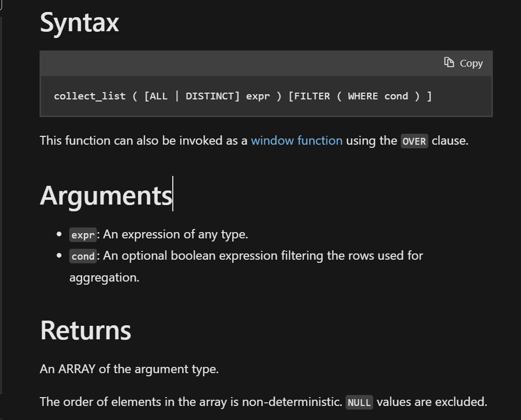This screenshot has height=420, width=521.
Task: Click the Arguments heading
Action: pos(106,195)
